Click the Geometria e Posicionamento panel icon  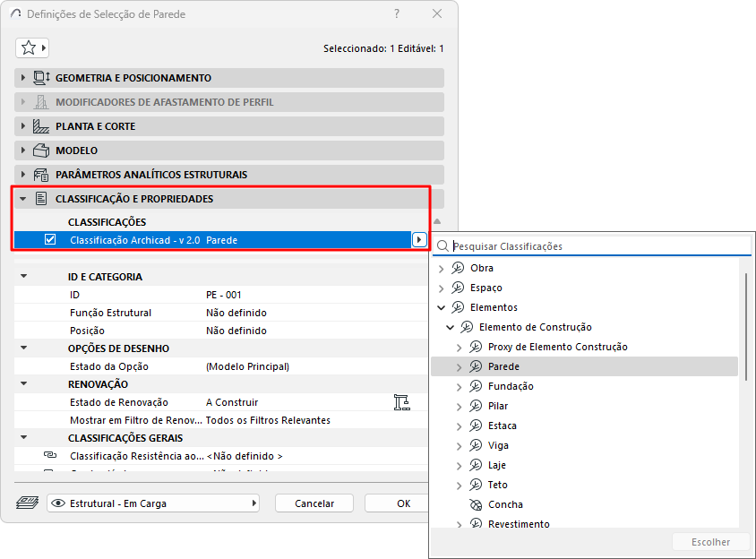(x=41, y=78)
